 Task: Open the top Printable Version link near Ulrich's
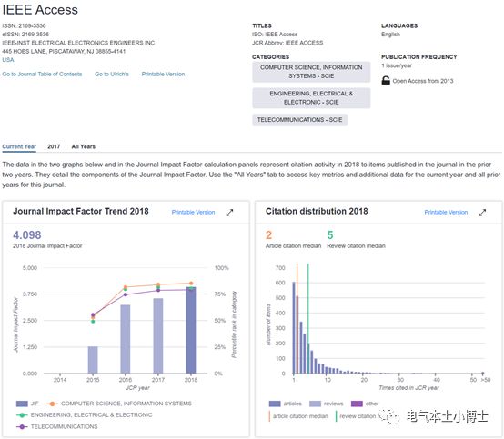[163, 75]
